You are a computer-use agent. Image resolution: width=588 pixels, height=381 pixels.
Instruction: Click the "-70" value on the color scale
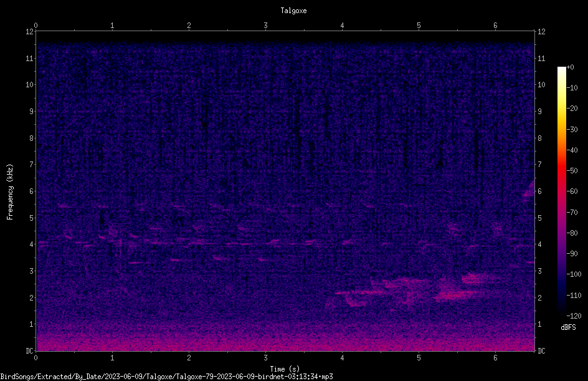coord(572,213)
